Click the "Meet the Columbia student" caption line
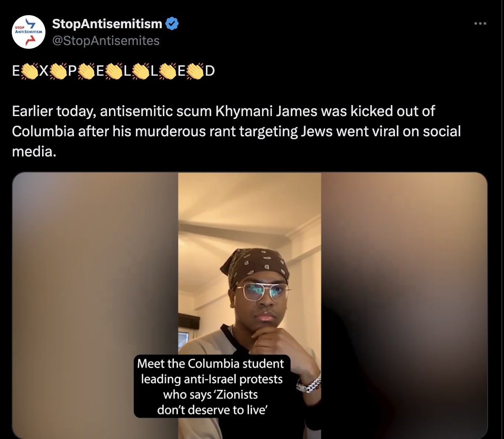This screenshot has height=439, width=504. tap(210, 363)
